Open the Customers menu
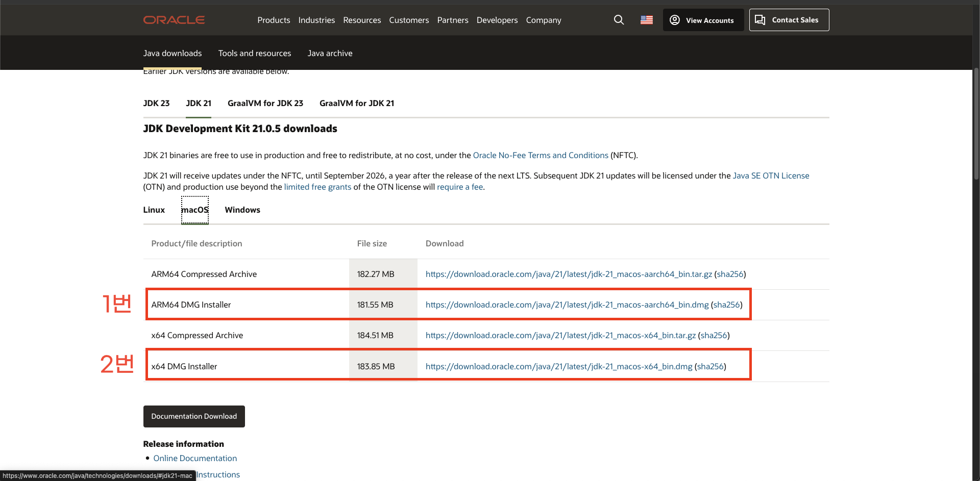This screenshot has height=481, width=980. click(409, 20)
